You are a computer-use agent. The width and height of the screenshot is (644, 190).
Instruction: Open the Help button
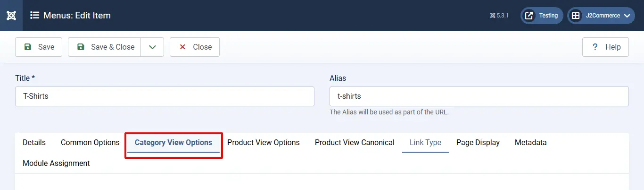(605, 47)
